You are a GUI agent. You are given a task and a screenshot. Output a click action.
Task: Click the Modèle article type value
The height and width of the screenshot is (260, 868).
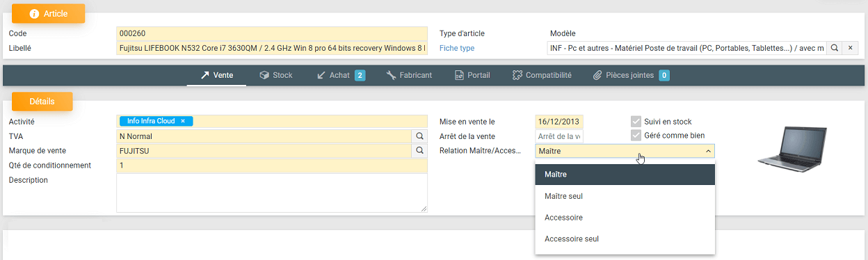(x=563, y=33)
